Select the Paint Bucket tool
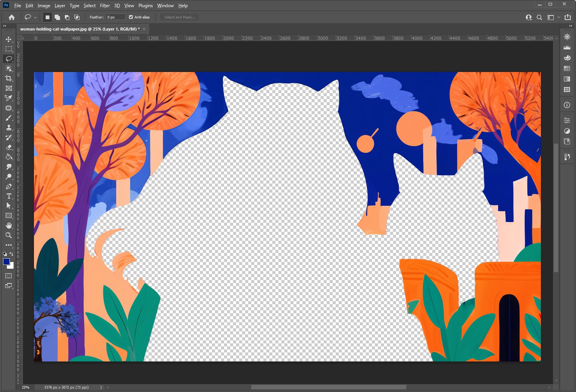Viewport: 576px width, 392px height. 9,157
